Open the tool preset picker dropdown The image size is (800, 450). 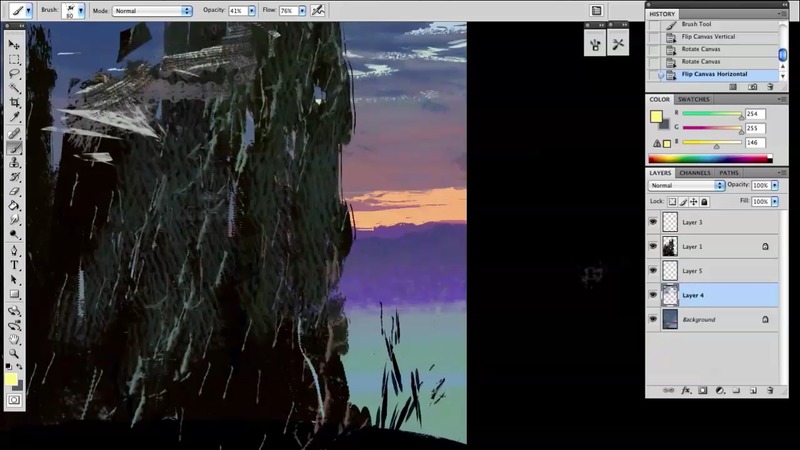coord(29,10)
